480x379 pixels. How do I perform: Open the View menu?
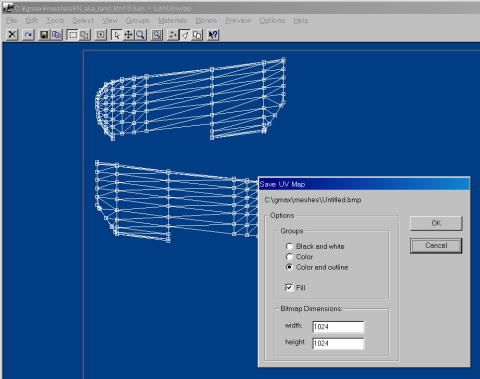[110, 20]
